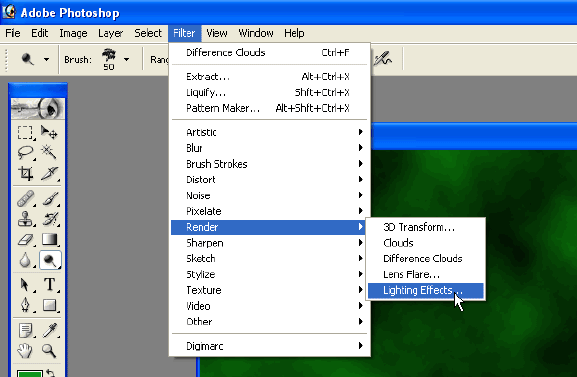The height and width of the screenshot is (377, 577).
Task: Open the Video filter submenu
Action: [269, 306]
